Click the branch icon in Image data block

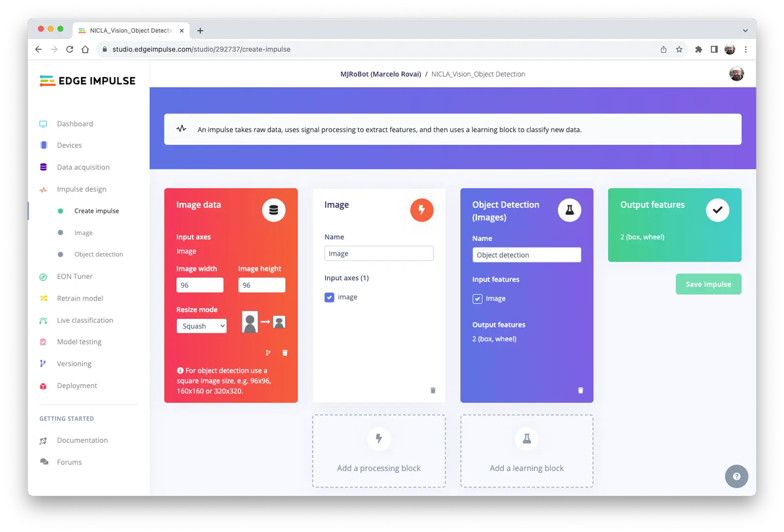tap(268, 353)
